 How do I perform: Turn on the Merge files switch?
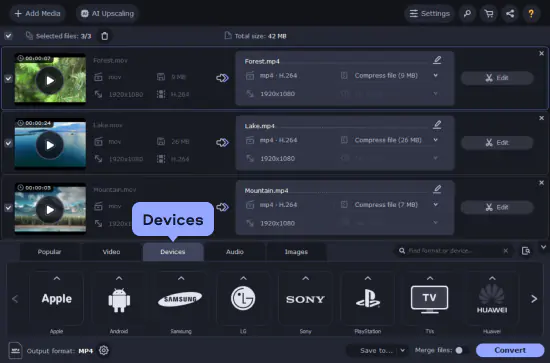coord(462,350)
